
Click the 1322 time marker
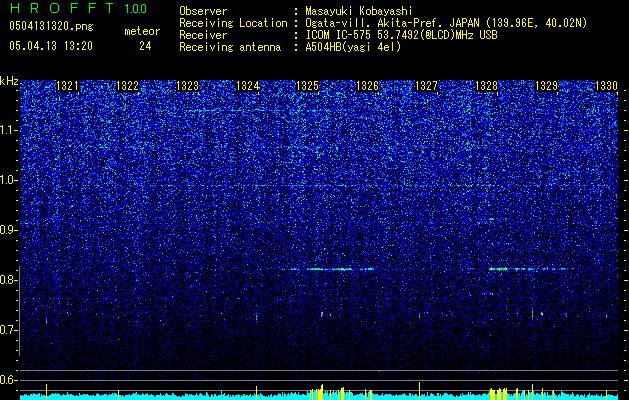pos(127,86)
